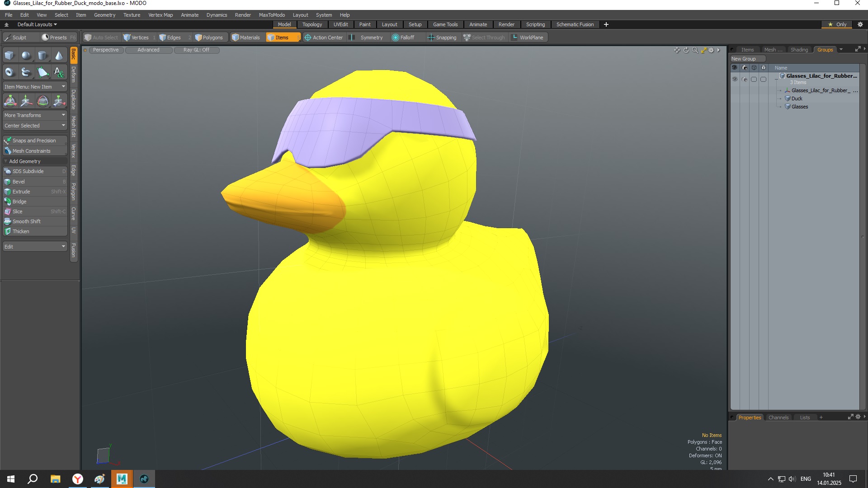The width and height of the screenshot is (868, 488).
Task: Select the Cone primitive tool
Action: tap(59, 56)
